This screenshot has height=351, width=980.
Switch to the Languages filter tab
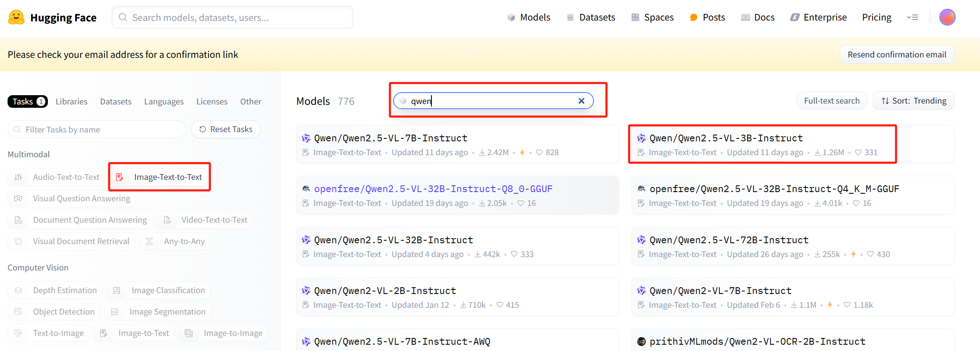[164, 101]
